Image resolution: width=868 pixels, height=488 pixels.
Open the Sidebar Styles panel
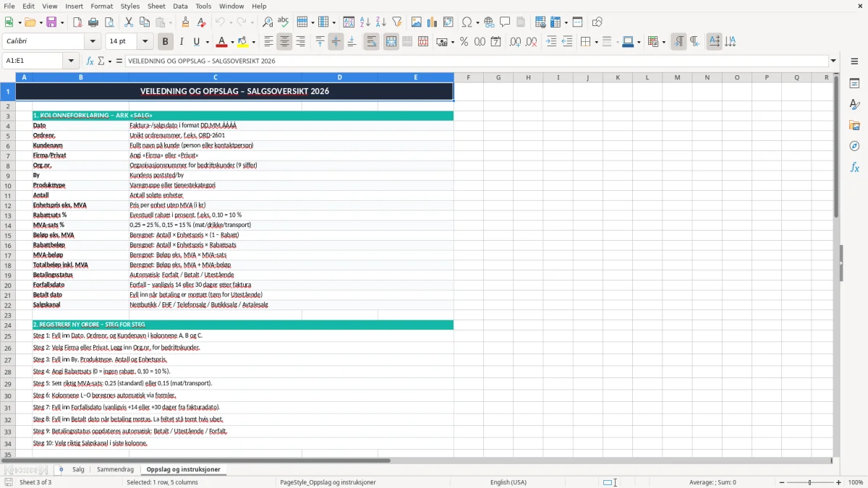(x=854, y=105)
